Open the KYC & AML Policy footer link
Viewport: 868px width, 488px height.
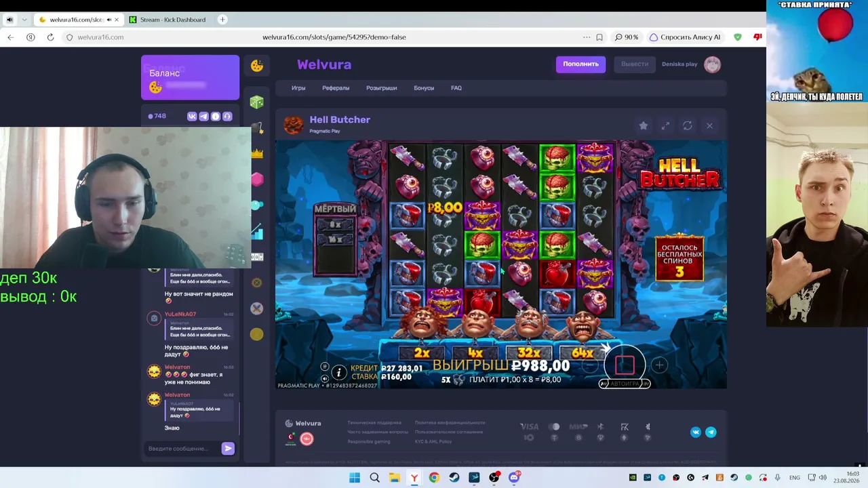[x=433, y=441]
